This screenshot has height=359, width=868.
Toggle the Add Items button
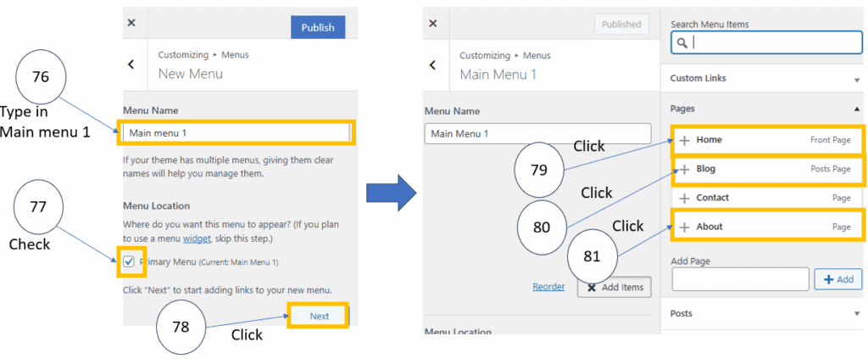point(615,288)
